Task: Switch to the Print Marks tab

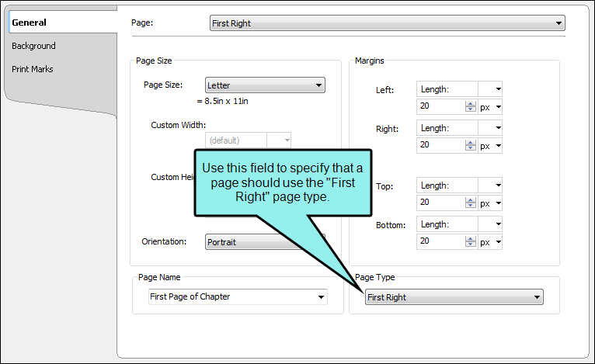Action: click(x=33, y=69)
